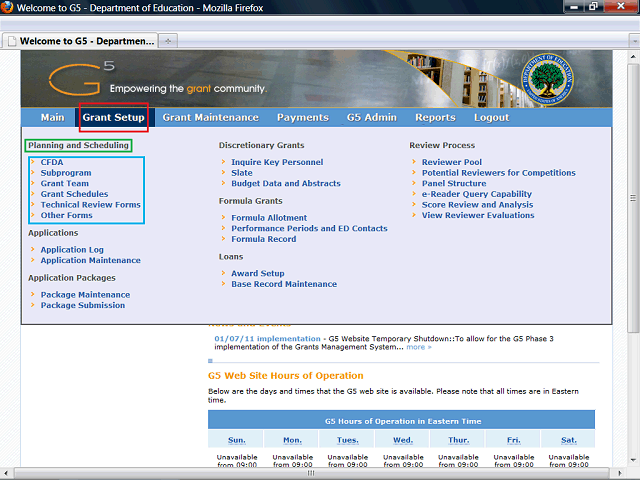Click the 'more »' news link
The width and height of the screenshot is (640, 480).
click(419, 347)
